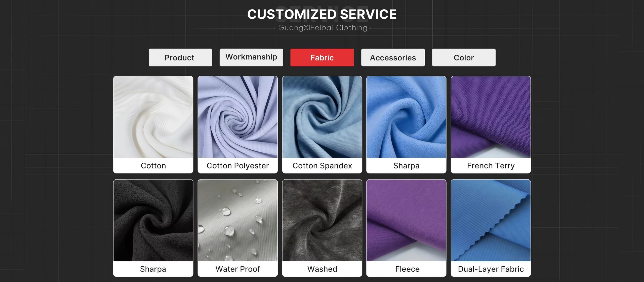
Task: Click the CUSTOMIZED SERVICE heading
Action: (322, 14)
